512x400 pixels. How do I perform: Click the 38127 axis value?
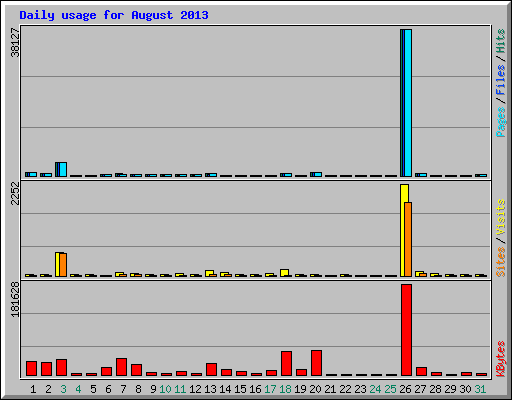click(15, 43)
